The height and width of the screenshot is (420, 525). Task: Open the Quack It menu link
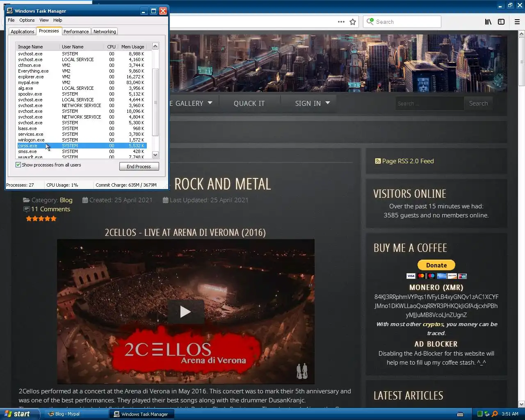tap(249, 103)
